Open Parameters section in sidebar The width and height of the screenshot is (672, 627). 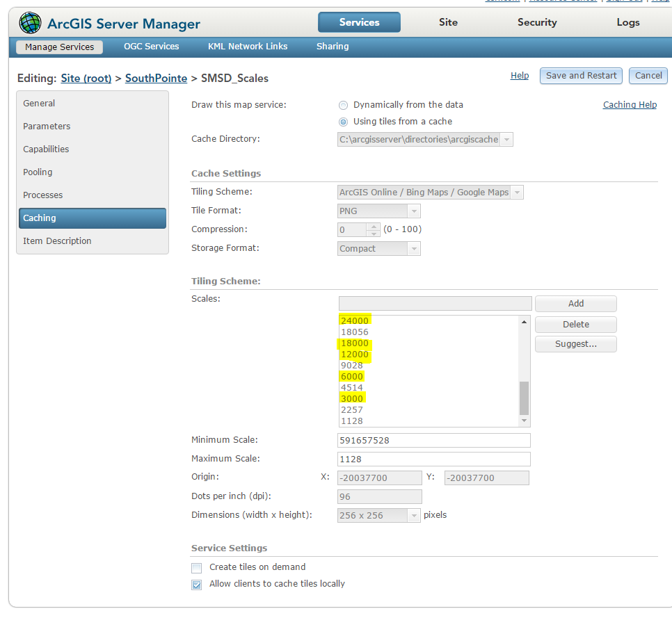click(92, 127)
